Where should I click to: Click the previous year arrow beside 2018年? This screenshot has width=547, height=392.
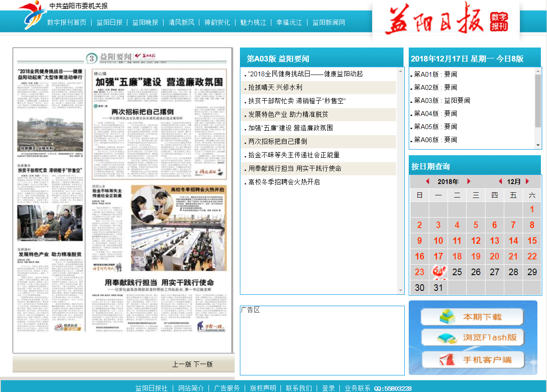click(x=427, y=181)
